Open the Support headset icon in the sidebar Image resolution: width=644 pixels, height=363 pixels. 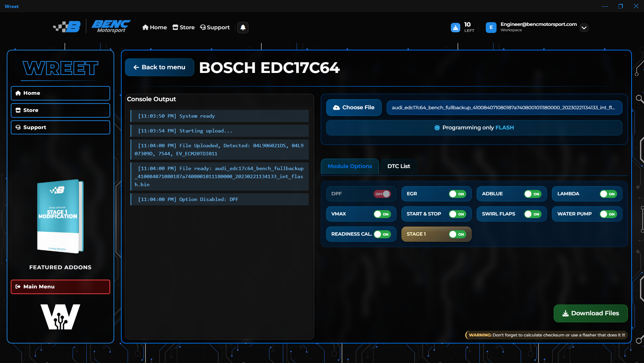[x=18, y=127]
